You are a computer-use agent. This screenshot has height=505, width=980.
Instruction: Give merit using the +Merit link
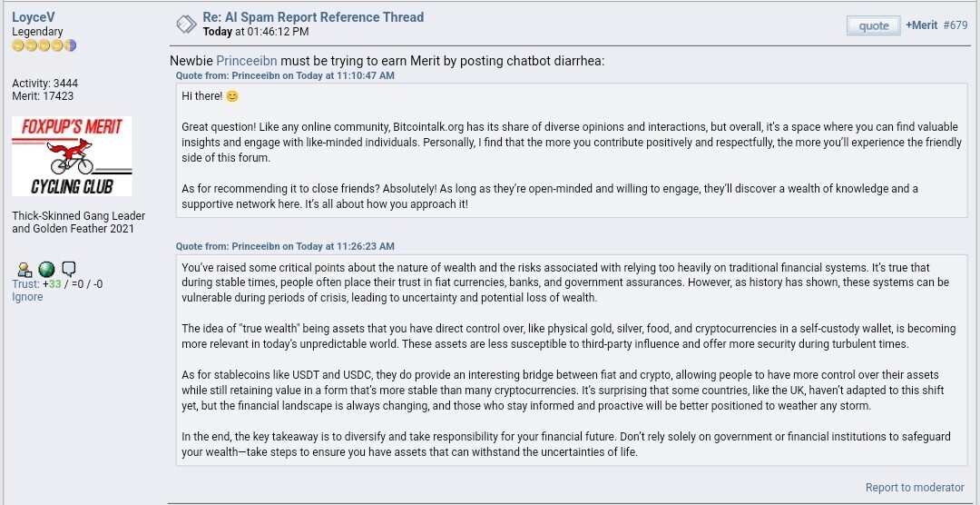[921, 25]
